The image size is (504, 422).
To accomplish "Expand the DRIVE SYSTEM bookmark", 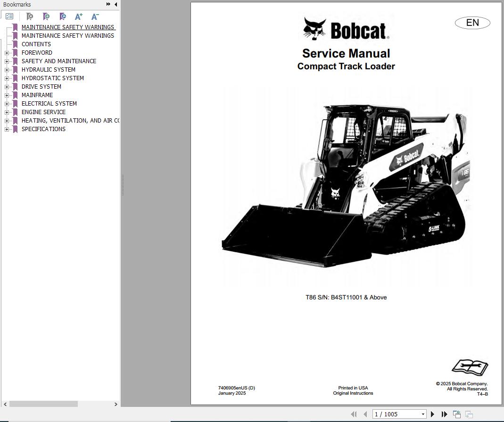I will click(x=7, y=87).
